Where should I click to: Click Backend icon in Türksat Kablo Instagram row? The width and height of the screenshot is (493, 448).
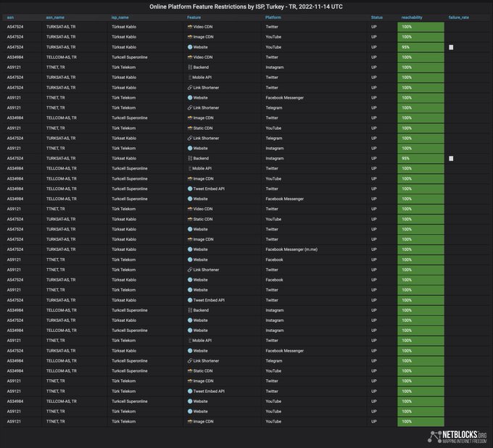click(190, 159)
